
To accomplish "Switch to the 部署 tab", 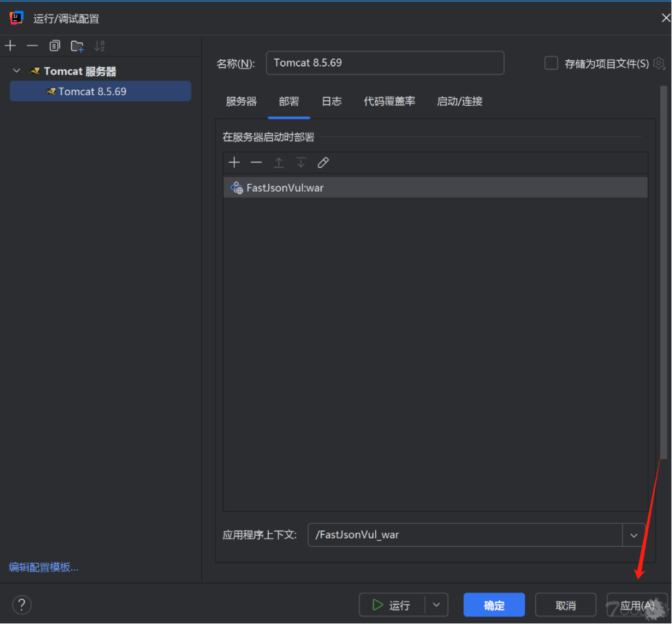I will [289, 101].
